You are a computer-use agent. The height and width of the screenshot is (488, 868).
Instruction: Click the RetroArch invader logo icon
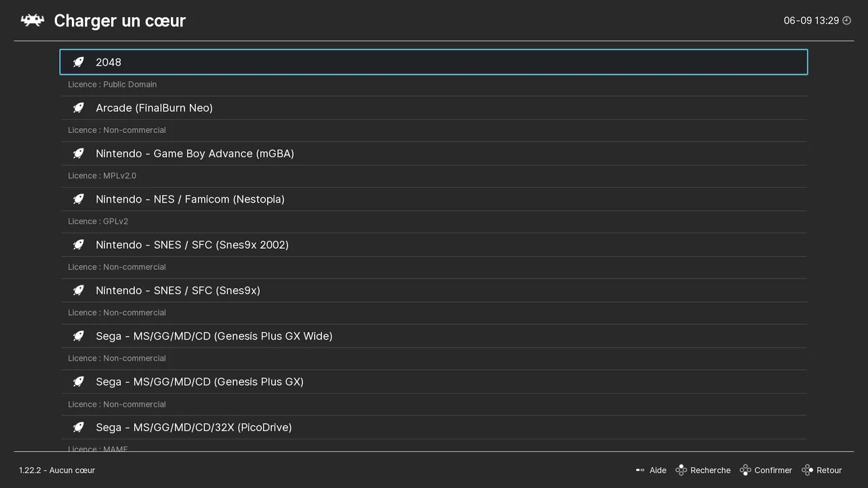click(x=32, y=20)
